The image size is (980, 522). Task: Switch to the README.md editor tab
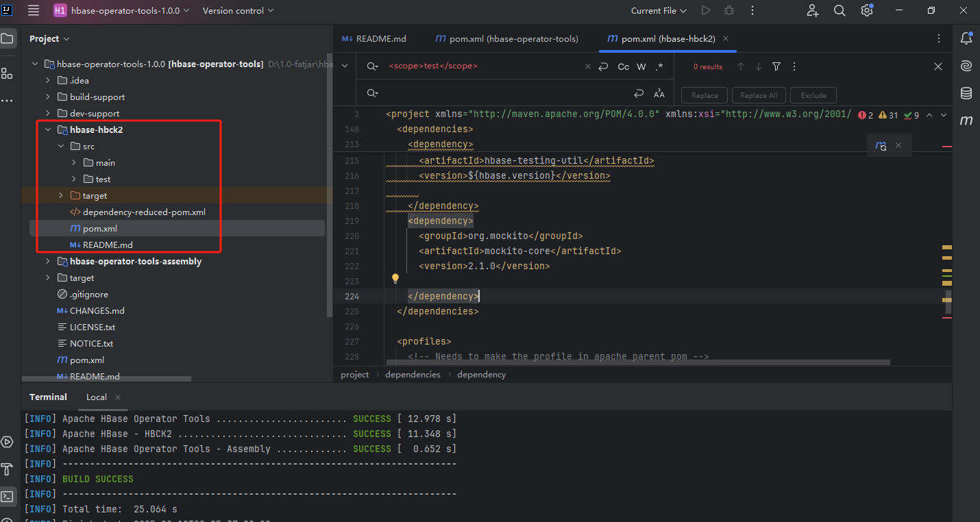(374, 39)
